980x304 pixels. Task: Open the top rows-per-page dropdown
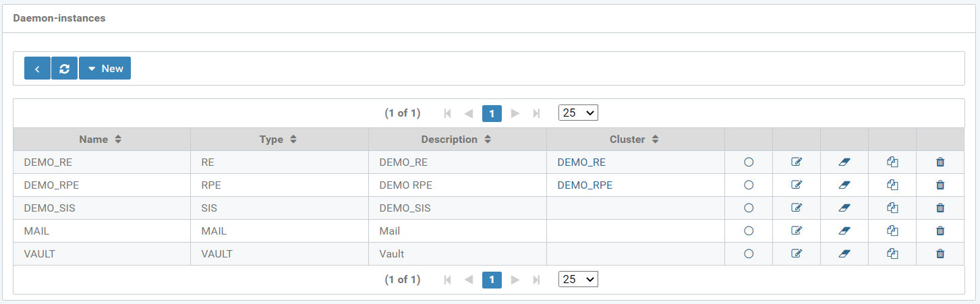point(578,113)
